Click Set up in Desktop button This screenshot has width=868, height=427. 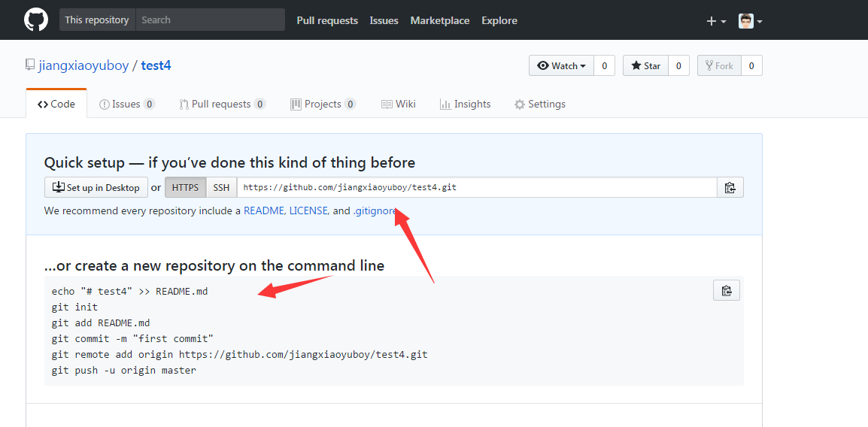point(96,187)
